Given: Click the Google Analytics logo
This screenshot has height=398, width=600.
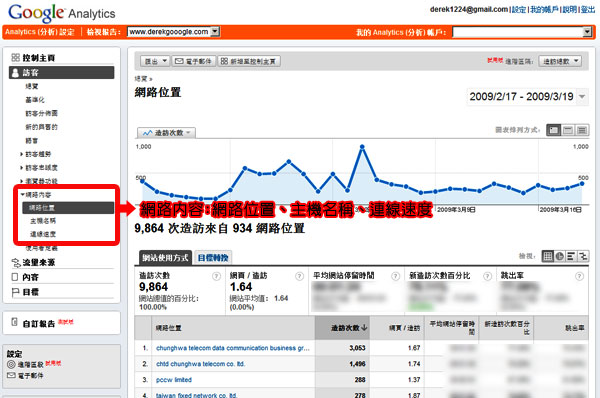Looking at the screenshot, I should [62, 13].
